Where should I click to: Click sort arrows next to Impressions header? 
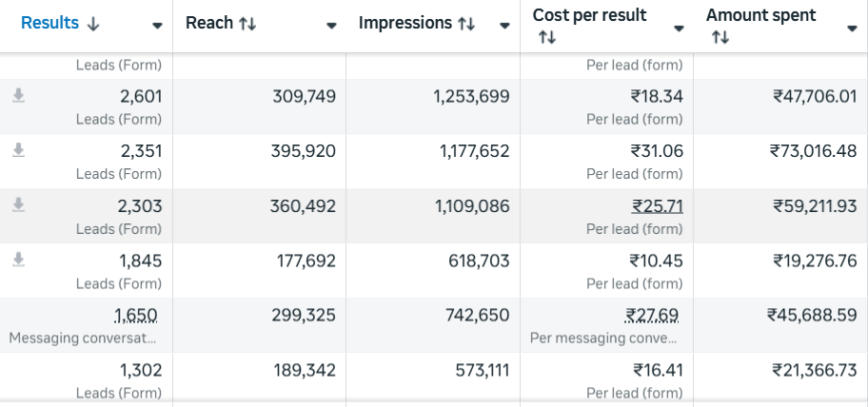pos(466,24)
